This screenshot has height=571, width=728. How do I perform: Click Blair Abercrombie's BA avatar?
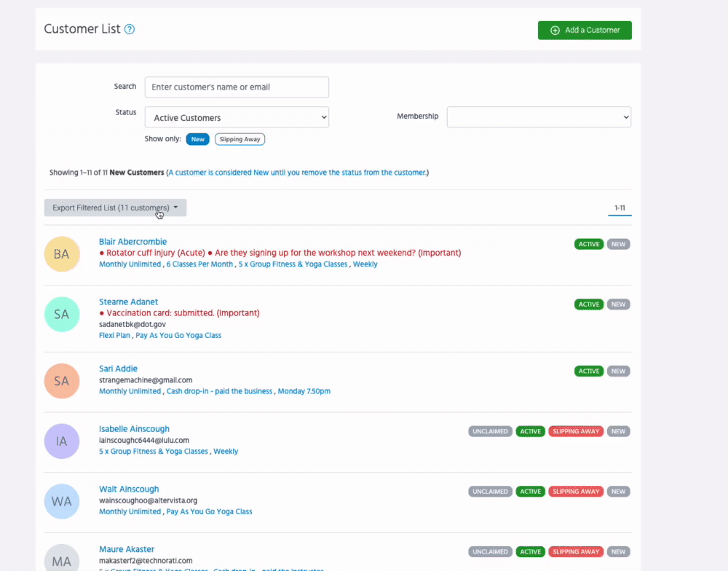(62, 254)
